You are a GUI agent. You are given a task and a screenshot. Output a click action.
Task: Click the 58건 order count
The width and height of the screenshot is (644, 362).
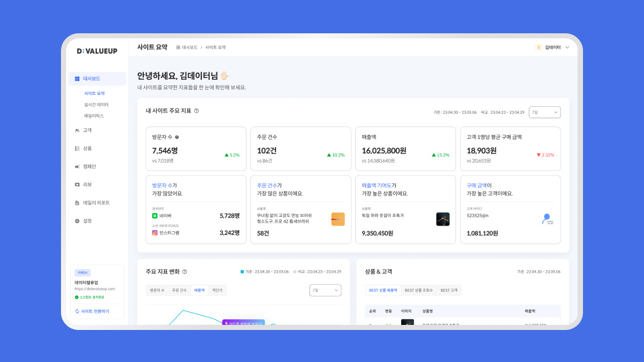coord(263,233)
